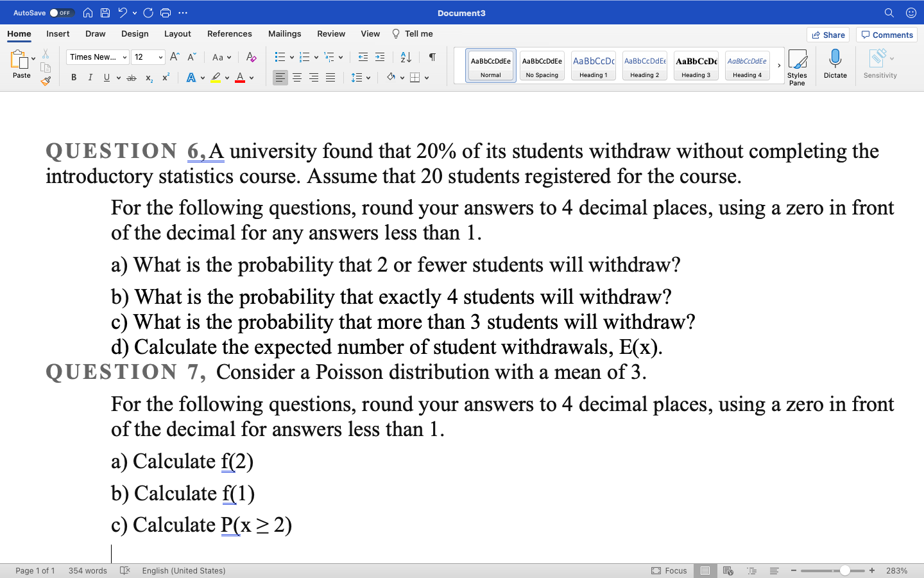Click the Increase Indent icon
The height and width of the screenshot is (578, 924).
pyautogui.click(x=380, y=57)
